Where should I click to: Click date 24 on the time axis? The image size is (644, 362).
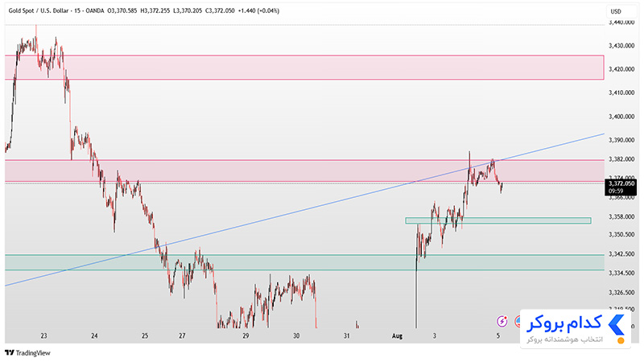tap(94, 335)
